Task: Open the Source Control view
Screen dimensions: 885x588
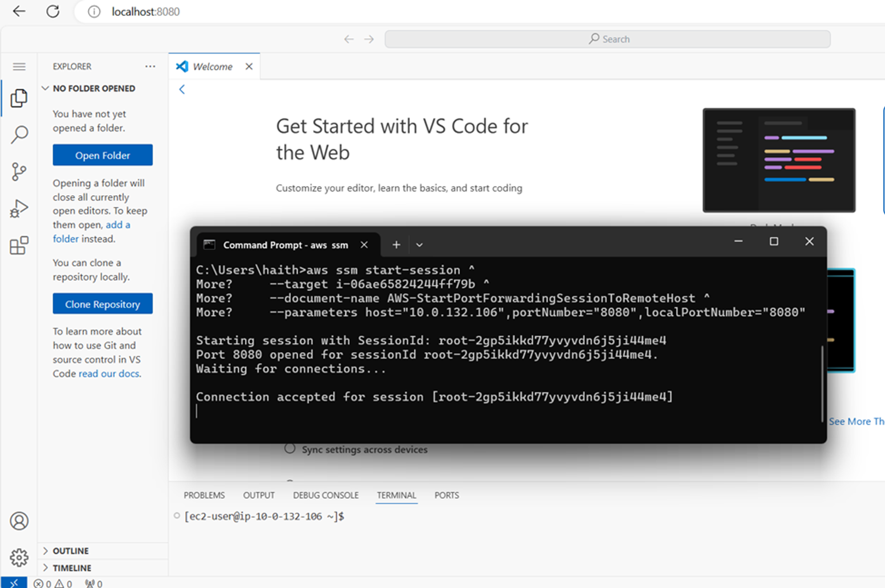Action: coord(19,172)
